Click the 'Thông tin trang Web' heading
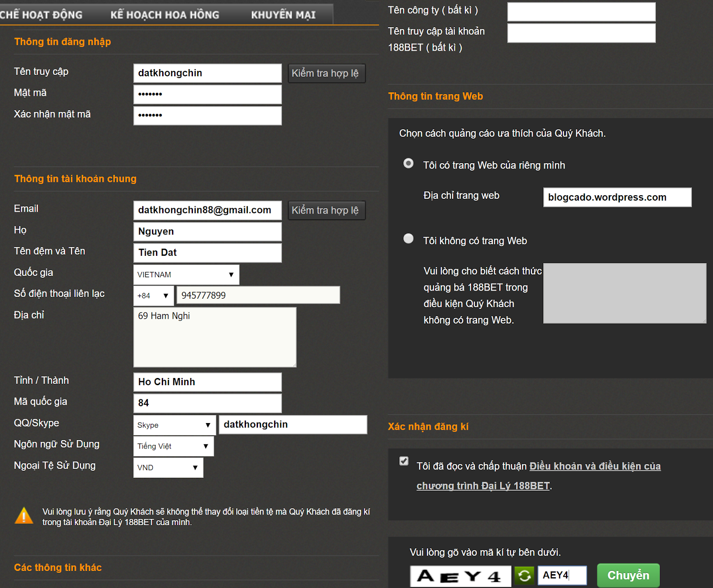 (435, 96)
